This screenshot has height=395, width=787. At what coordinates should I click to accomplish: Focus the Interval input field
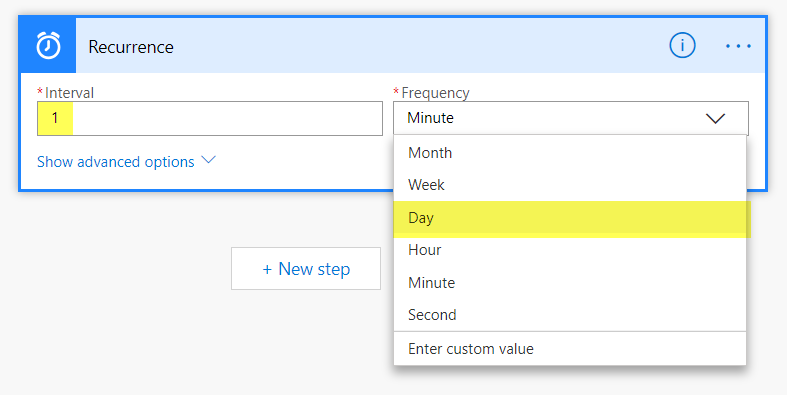pos(210,118)
